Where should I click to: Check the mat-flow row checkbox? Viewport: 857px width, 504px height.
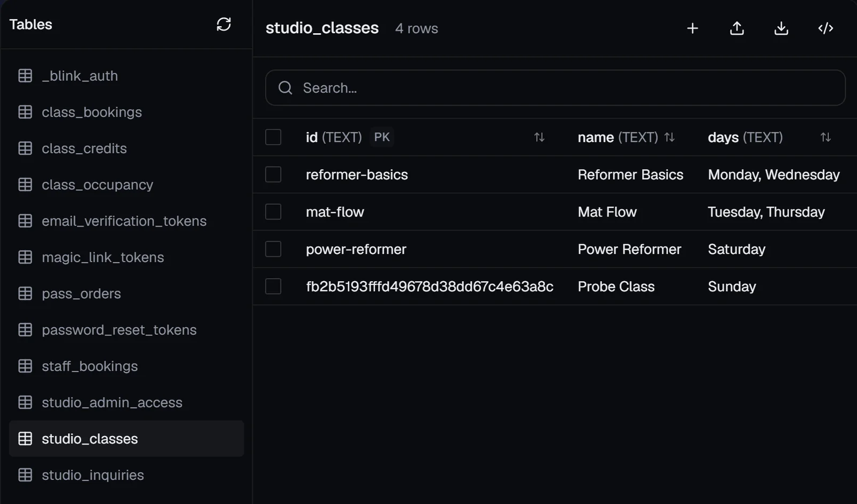coord(273,212)
